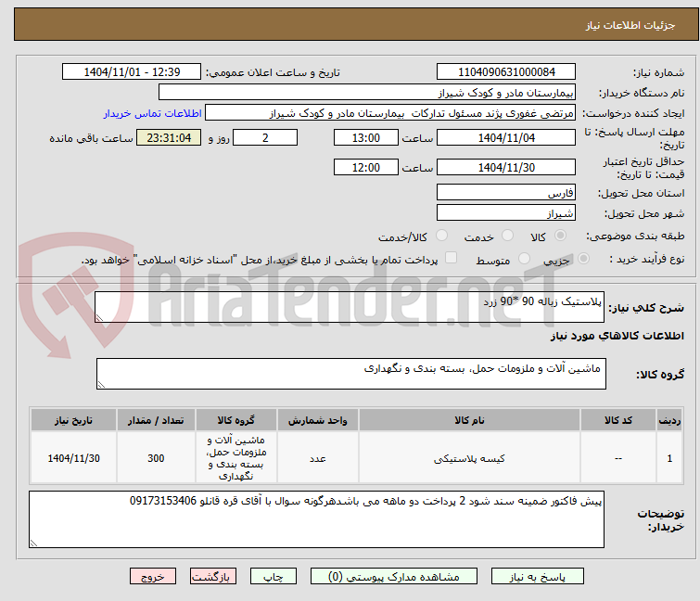This screenshot has height=601, width=700.
Task: Click the resize handle of توضیحات خریدار box
Action: click(34, 543)
